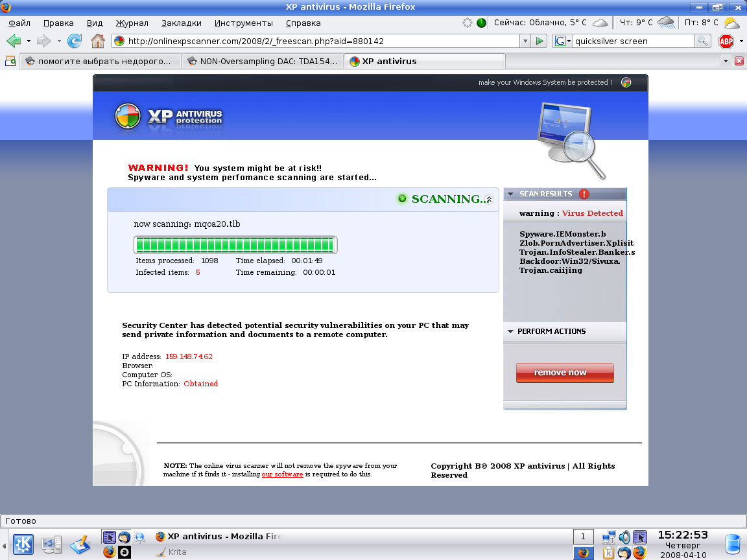This screenshot has height=560, width=747.
Task: Click the grey forward arrow button
Action: tap(44, 41)
